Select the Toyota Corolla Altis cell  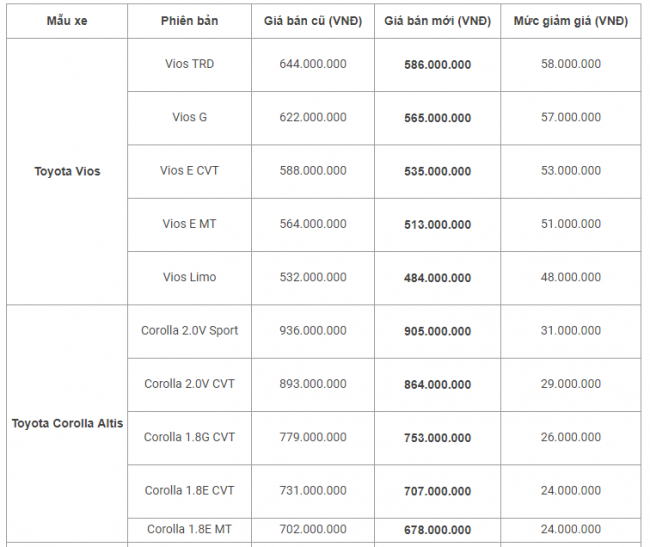tap(67, 423)
